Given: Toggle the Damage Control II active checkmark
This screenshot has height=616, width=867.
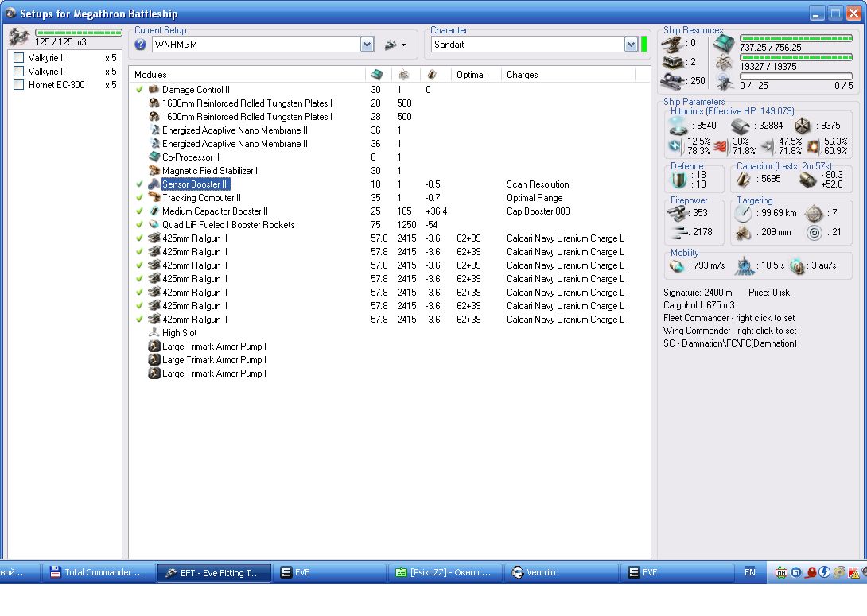Looking at the screenshot, I should 139,90.
